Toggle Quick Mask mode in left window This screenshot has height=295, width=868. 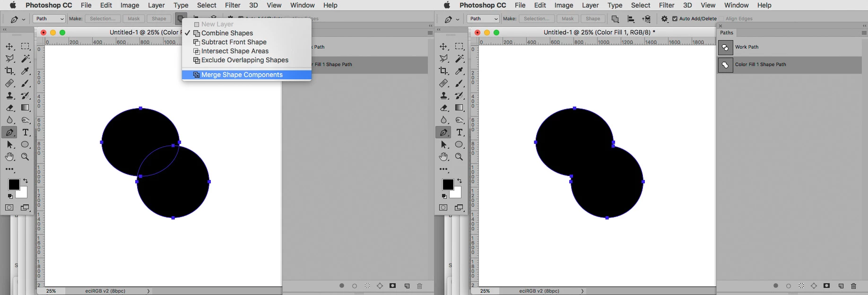(9, 208)
